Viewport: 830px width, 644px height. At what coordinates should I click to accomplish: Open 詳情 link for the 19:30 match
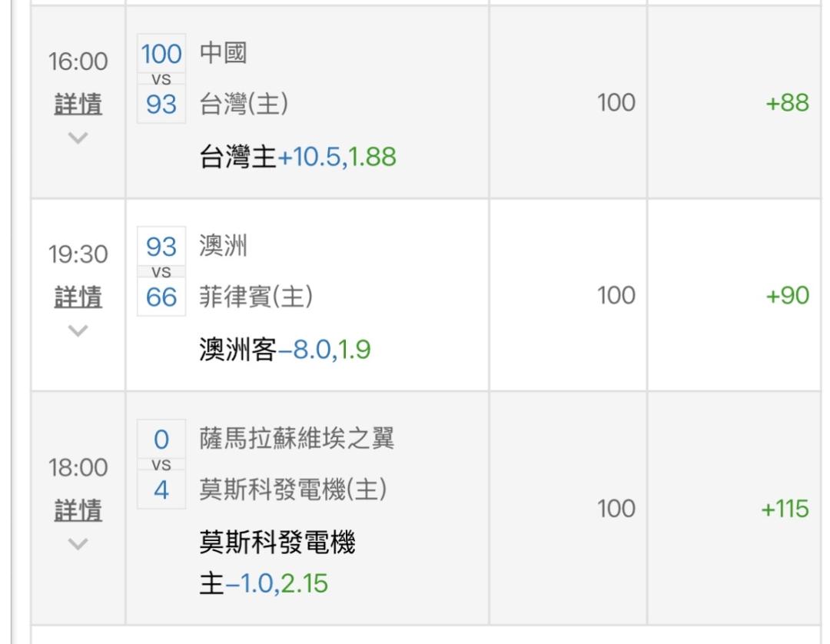(x=78, y=297)
